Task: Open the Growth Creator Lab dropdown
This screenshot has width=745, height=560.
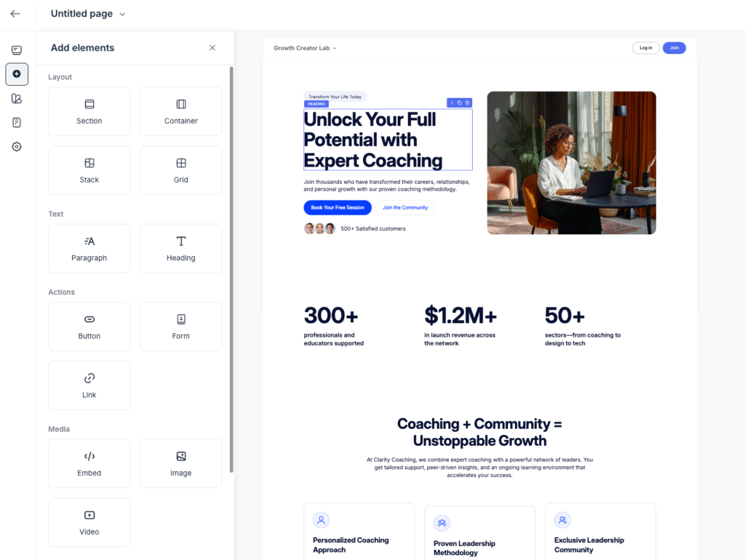Action: (x=305, y=49)
